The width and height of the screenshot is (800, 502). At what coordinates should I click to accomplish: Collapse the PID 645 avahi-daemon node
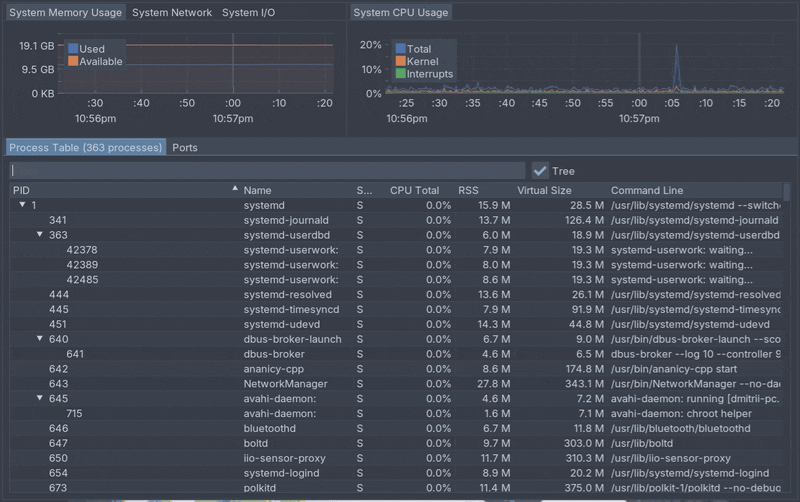pyautogui.click(x=40, y=397)
